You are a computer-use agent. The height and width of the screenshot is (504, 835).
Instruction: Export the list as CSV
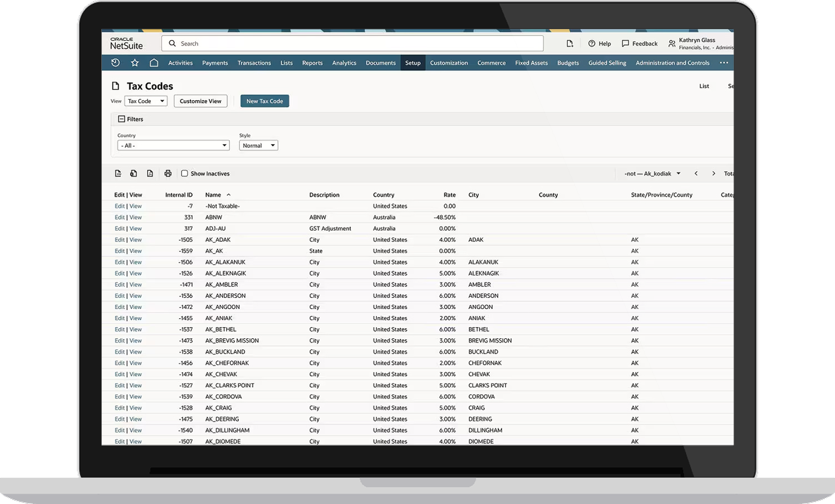[118, 174]
